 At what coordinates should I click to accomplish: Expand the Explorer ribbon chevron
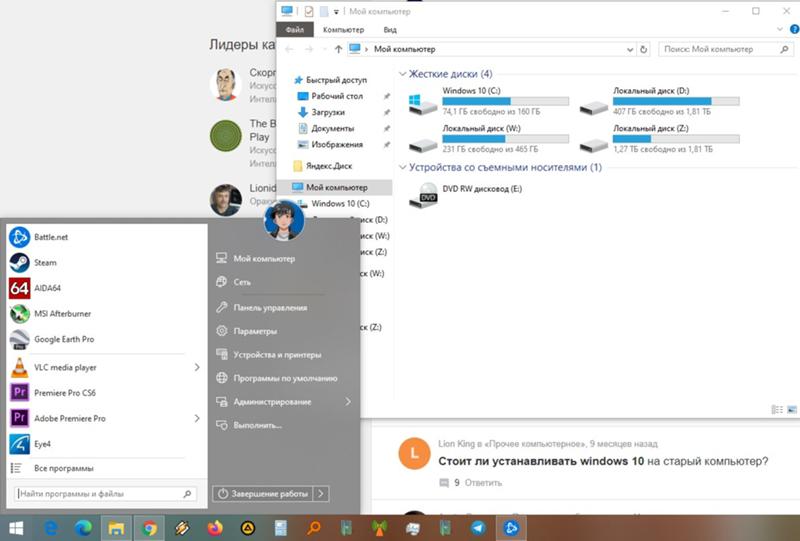pyautogui.click(x=780, y=30)
